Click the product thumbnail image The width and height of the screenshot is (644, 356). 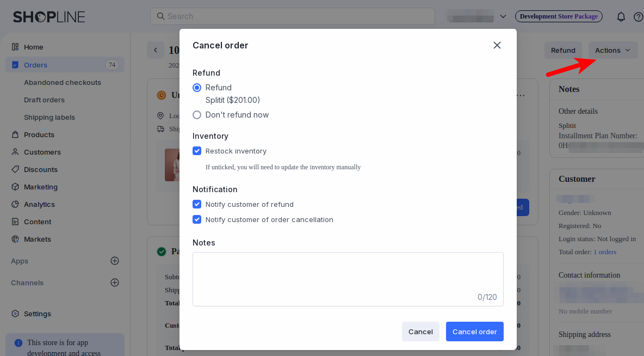click(x=172, y=165)
